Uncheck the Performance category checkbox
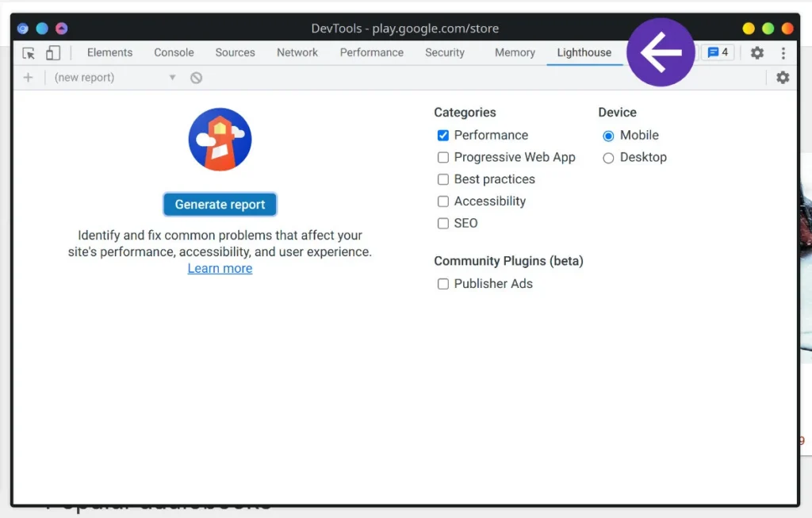The width and height of the screenshot is (812, 518). (442, 135)
